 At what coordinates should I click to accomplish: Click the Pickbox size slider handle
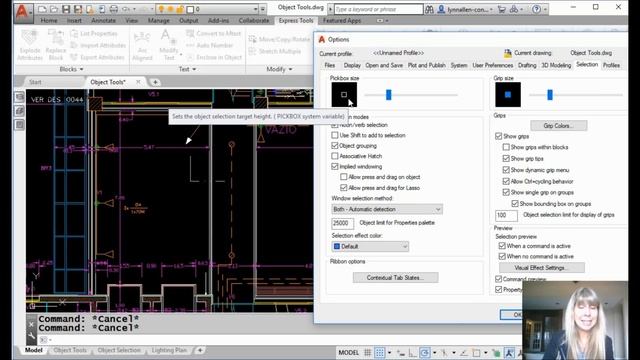coord(389,95)
